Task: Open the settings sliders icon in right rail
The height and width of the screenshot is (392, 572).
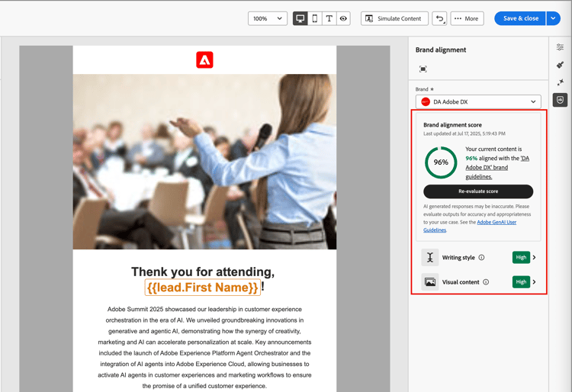Action: (x=560, y=47)
